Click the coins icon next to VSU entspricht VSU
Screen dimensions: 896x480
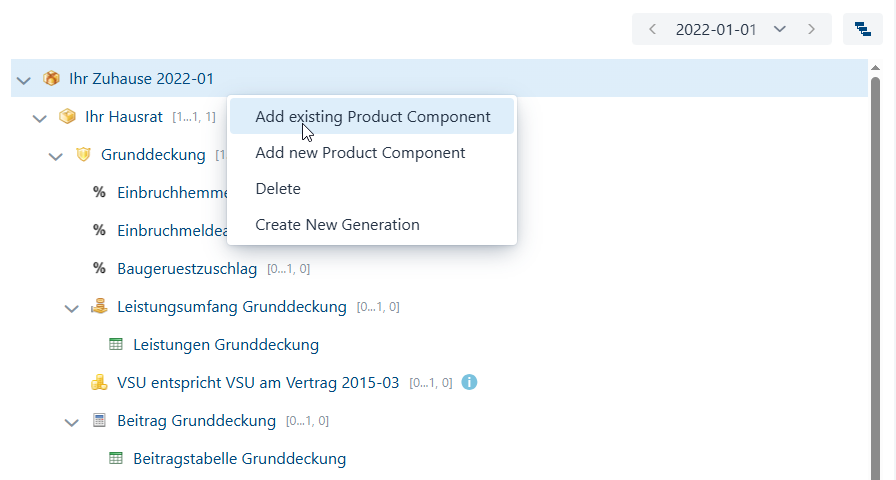coord(99,382)
